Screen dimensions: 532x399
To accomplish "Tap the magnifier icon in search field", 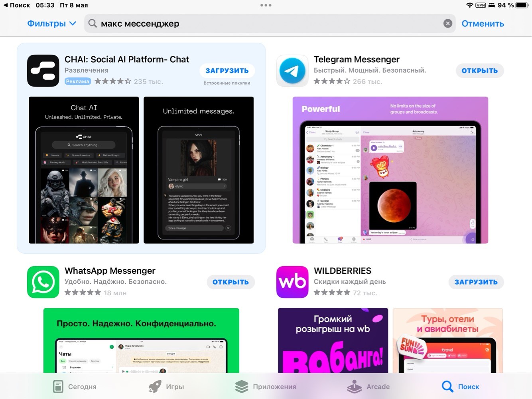I will tap(93, 24).
